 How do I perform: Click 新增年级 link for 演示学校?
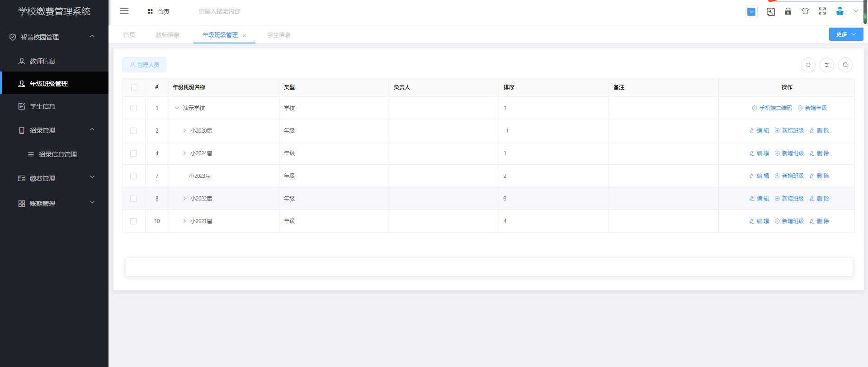tap(812, 108)
